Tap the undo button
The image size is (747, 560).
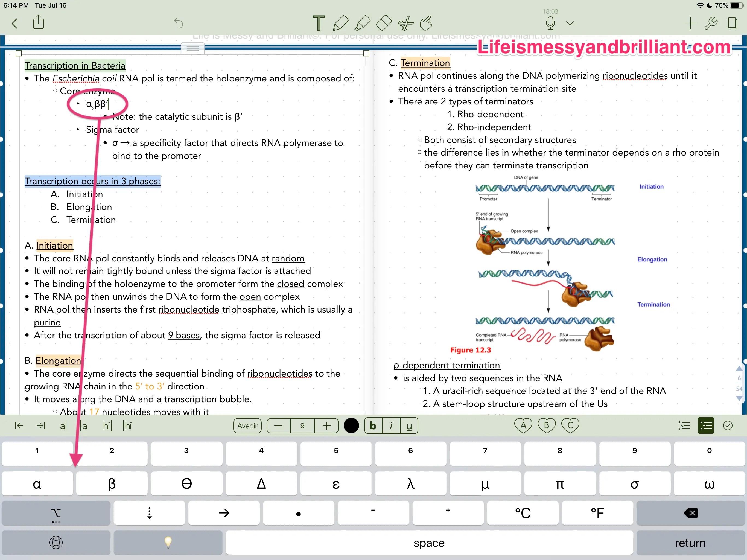(178, 23)
